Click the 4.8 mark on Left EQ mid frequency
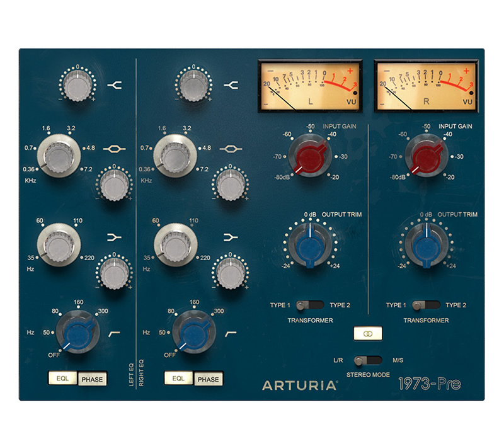The width and height of the screenshot is (504, 439). pyautogui.click(x=91, y=148)
